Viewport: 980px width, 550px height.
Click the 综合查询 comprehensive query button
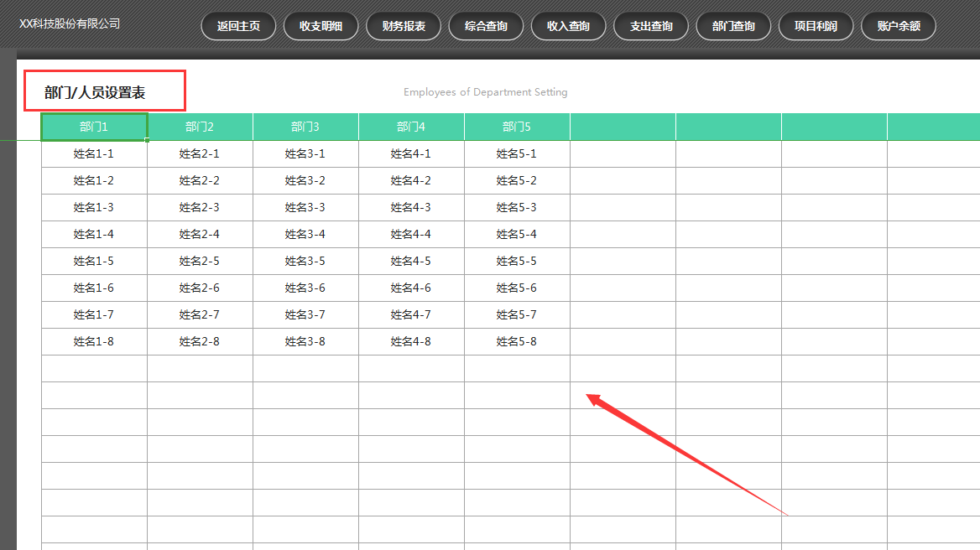[486, 26]
